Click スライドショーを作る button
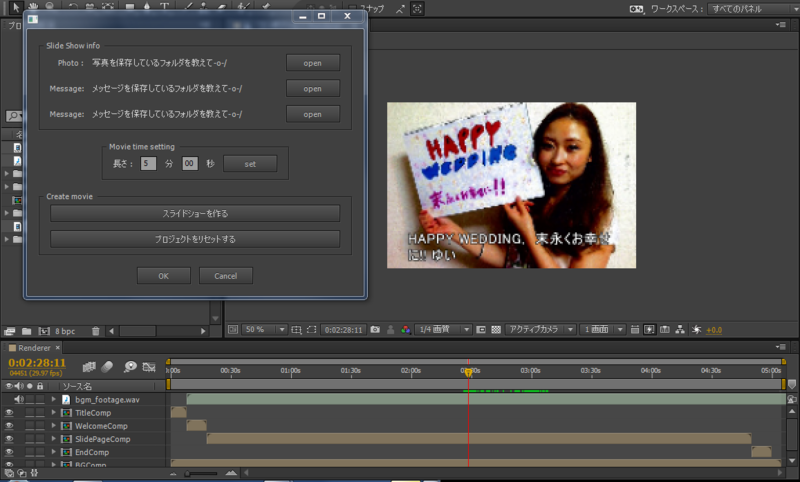Viewport: 800px width, 482px height. tap(195, 214)
